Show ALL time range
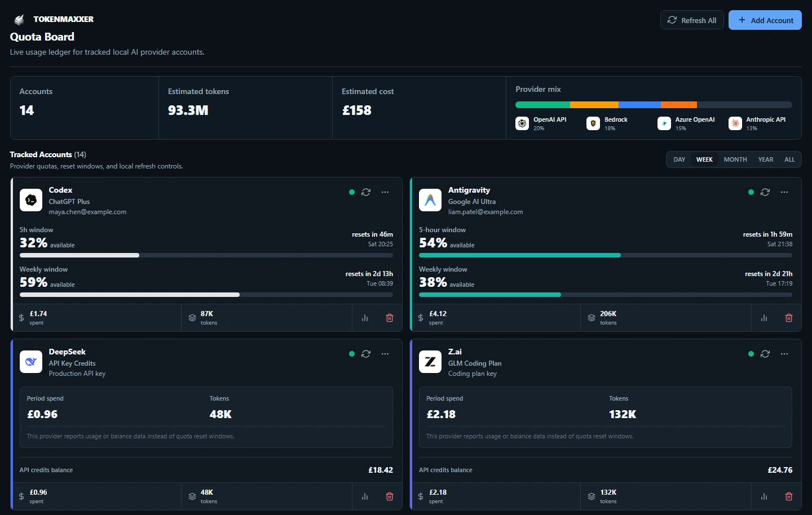812x515 pixels. coord(789,159)
